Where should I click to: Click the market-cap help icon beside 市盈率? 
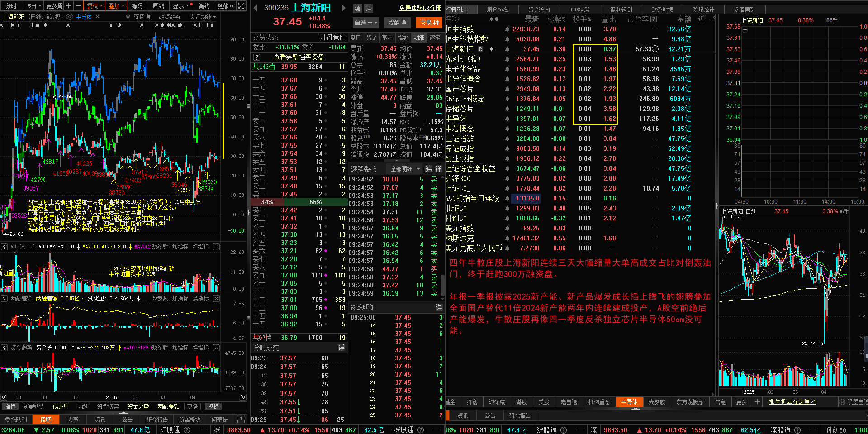pos(653,19)
